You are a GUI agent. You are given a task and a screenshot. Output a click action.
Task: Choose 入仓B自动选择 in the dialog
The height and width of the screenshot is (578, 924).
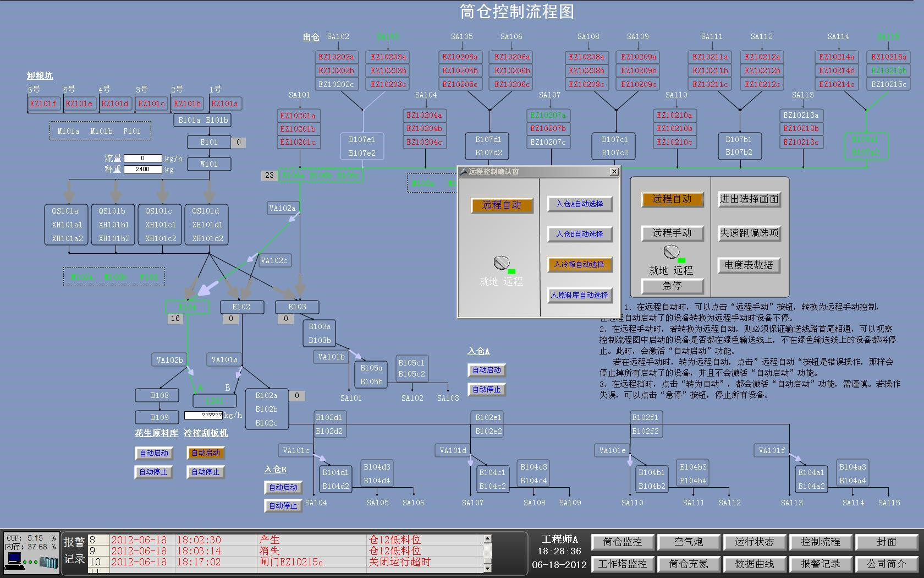(580, 234)
